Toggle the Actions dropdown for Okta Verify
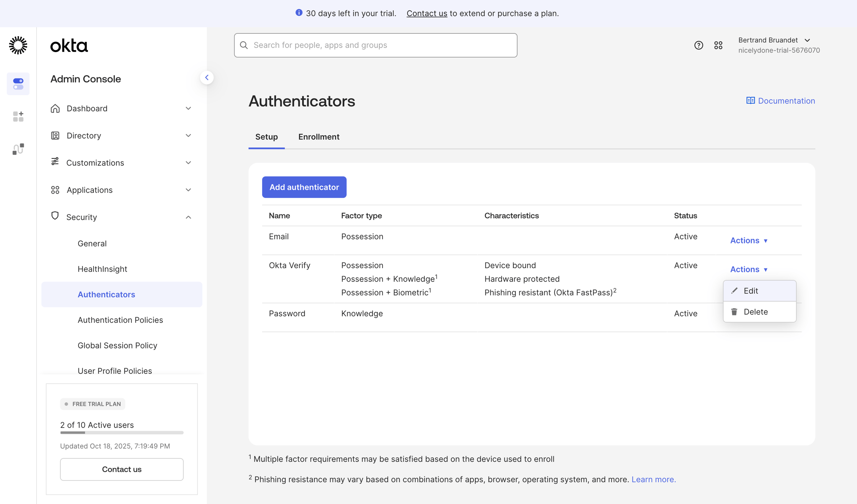 click(x=749, y=269)
